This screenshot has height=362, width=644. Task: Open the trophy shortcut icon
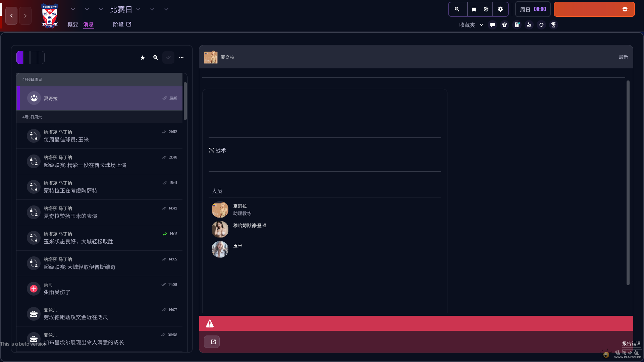pos(554,25)
